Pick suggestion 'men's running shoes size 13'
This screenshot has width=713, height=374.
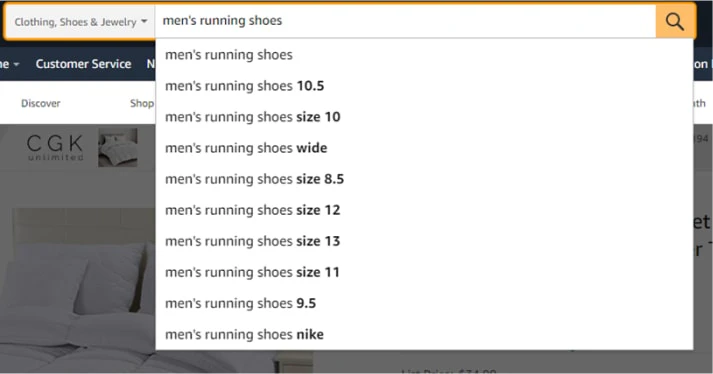tap(424, 241)
